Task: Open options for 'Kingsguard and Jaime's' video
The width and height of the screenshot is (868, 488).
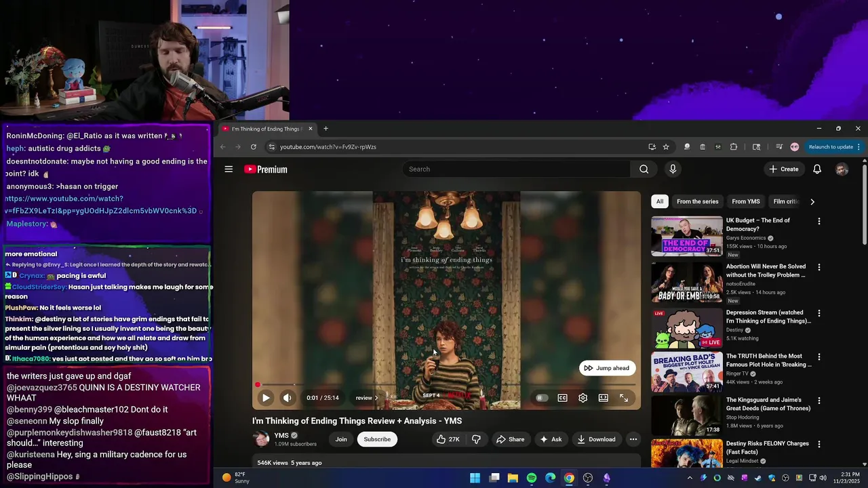Action: [818, 400]
